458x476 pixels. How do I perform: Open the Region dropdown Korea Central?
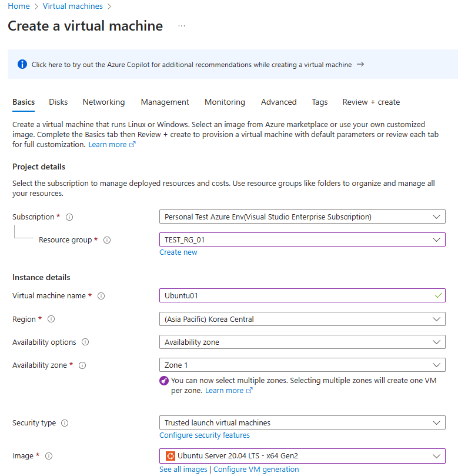tap(302, 319)
